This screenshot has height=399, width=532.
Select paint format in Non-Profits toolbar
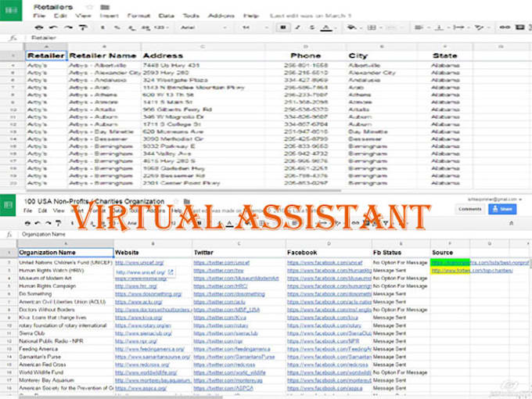58,223
